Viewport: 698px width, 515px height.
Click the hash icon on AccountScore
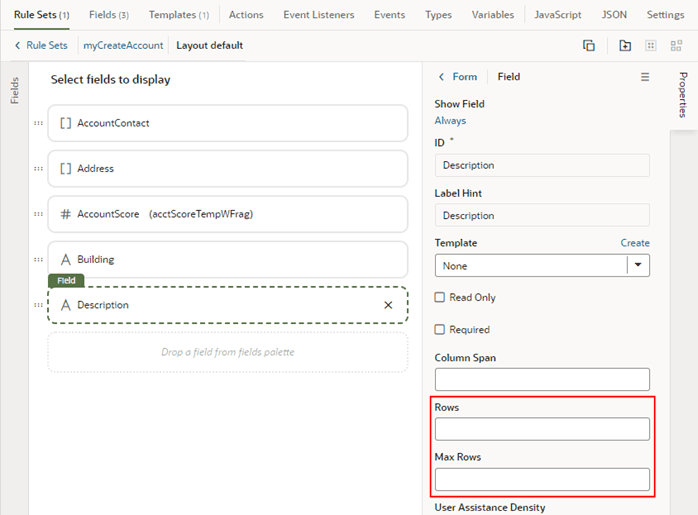pyautogui.click(x=65, y=214)
